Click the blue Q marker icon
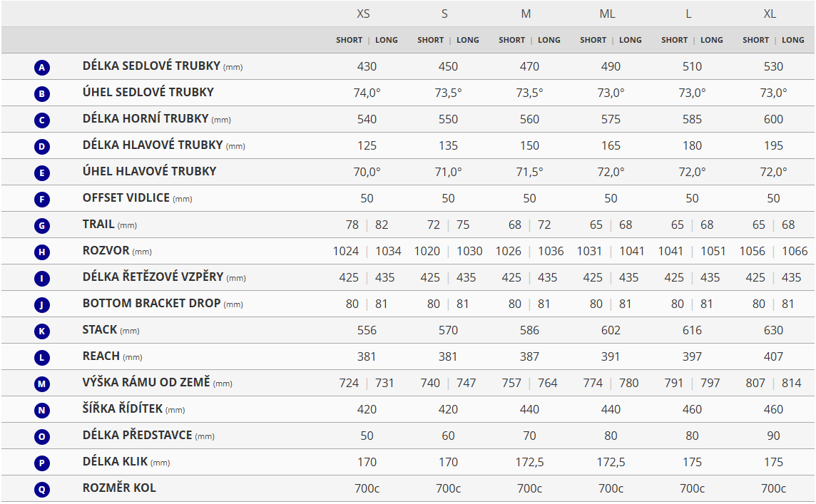The image size is (816, 504). [41, 490]
